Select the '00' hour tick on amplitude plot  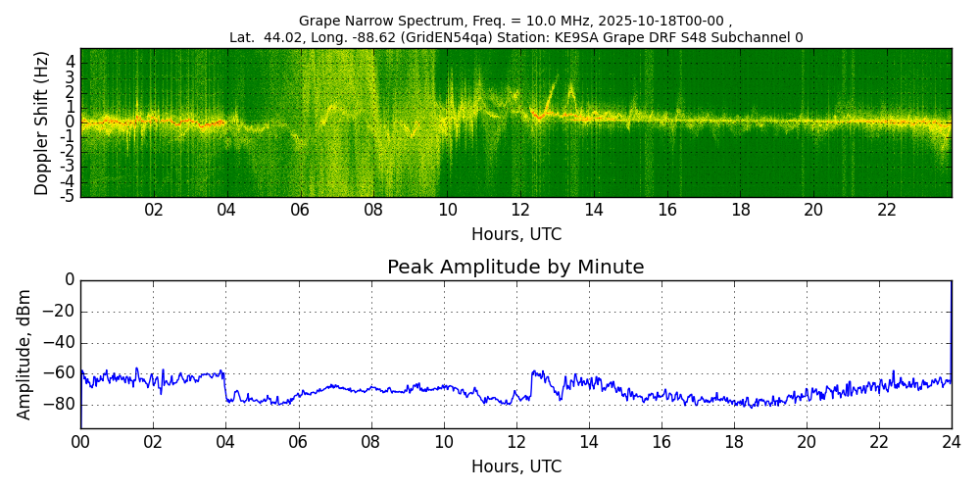[80, 441]
